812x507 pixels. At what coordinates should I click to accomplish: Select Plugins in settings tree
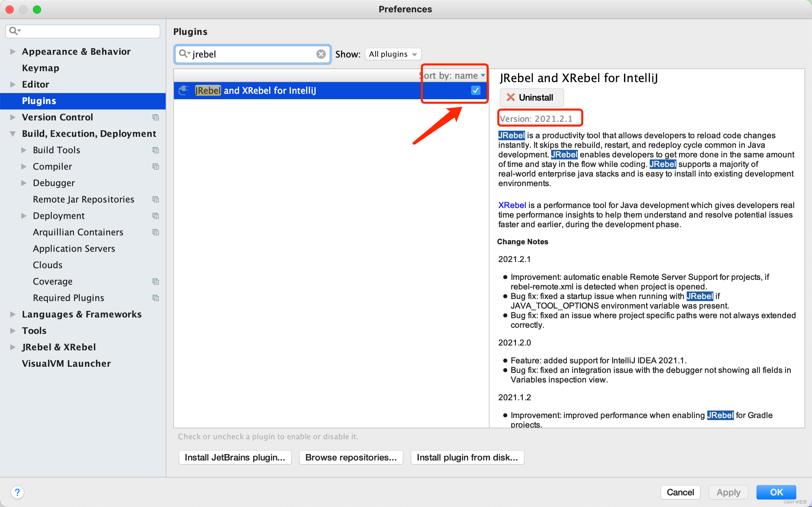83,101
